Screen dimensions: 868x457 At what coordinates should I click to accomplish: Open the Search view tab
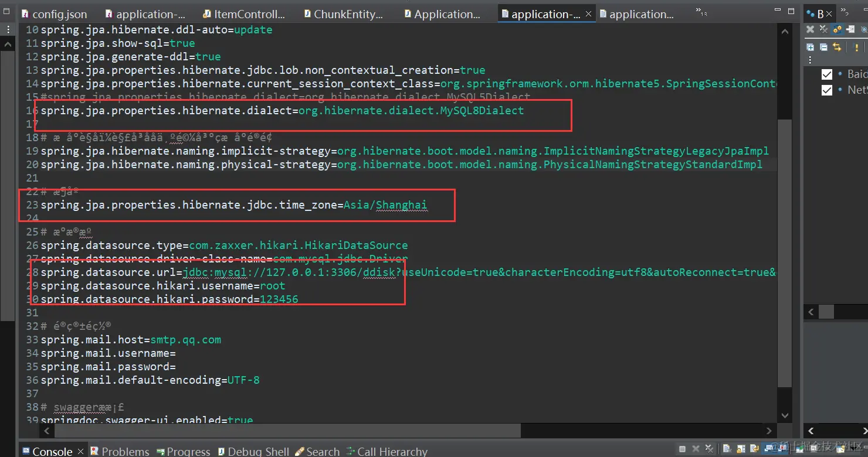click(317, 451)
